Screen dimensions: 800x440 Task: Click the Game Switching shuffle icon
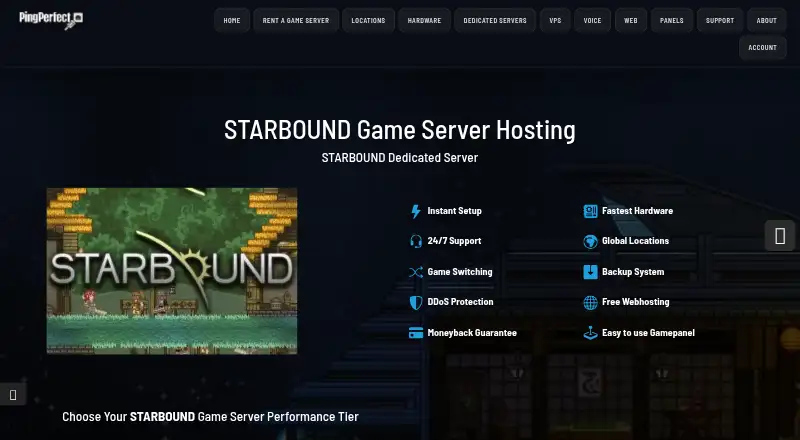(416, 272)
